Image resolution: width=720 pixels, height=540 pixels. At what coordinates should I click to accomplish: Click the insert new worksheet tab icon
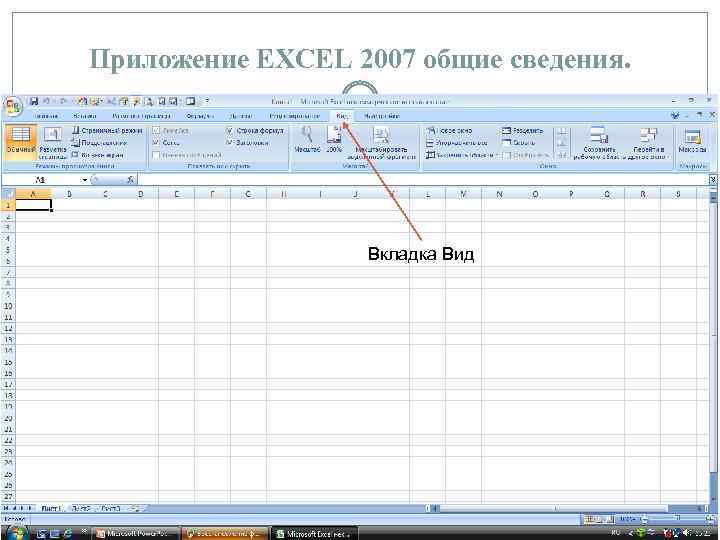(x=135, y=508)
